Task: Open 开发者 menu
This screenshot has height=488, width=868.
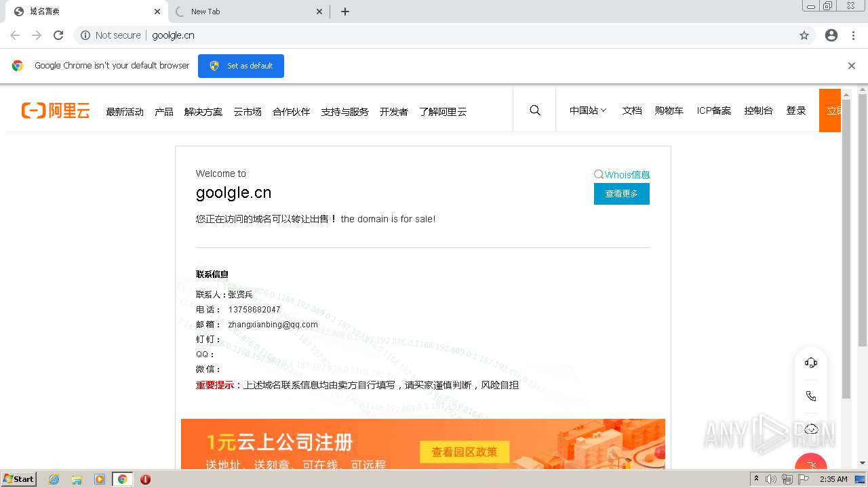Action: click(x=394, y=112)
